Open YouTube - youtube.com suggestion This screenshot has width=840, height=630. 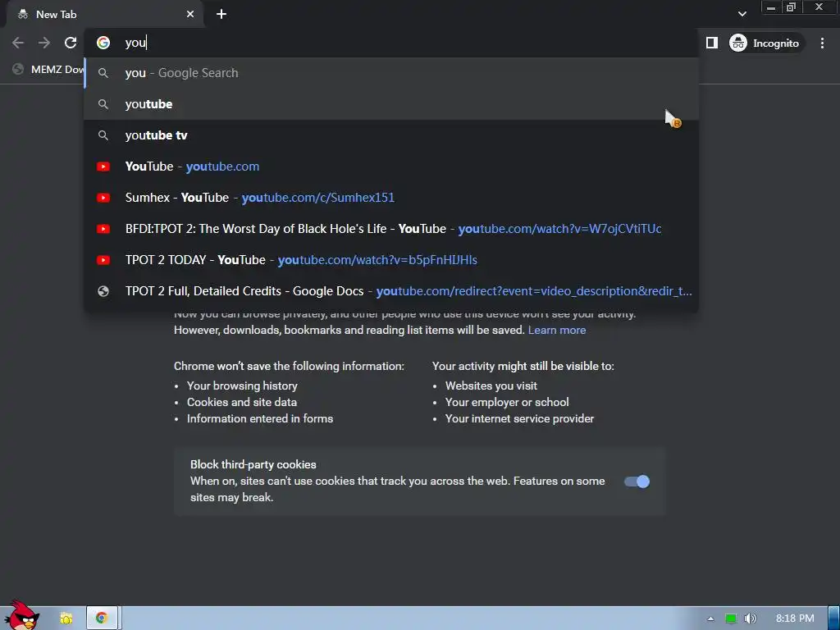point(391,166)
